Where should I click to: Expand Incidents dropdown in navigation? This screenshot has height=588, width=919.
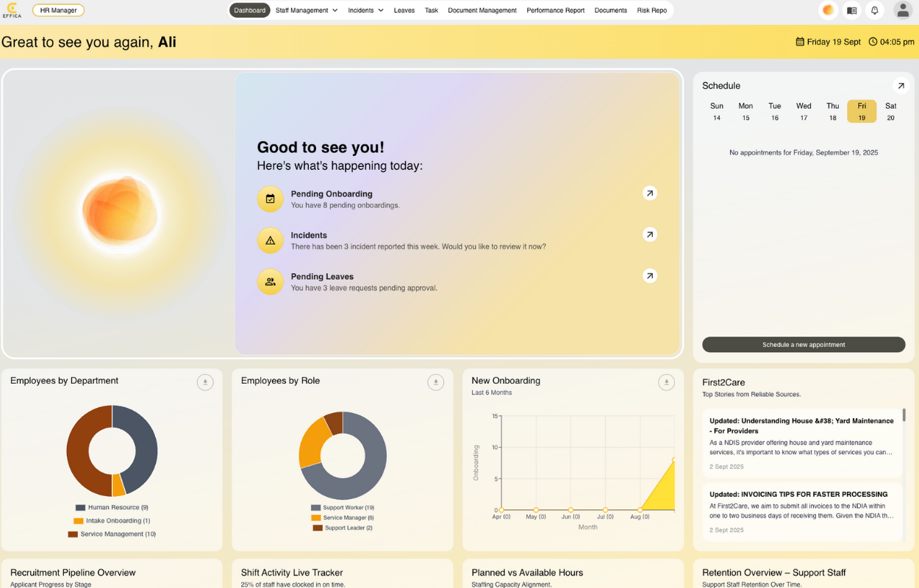click(x=365, y=10)
